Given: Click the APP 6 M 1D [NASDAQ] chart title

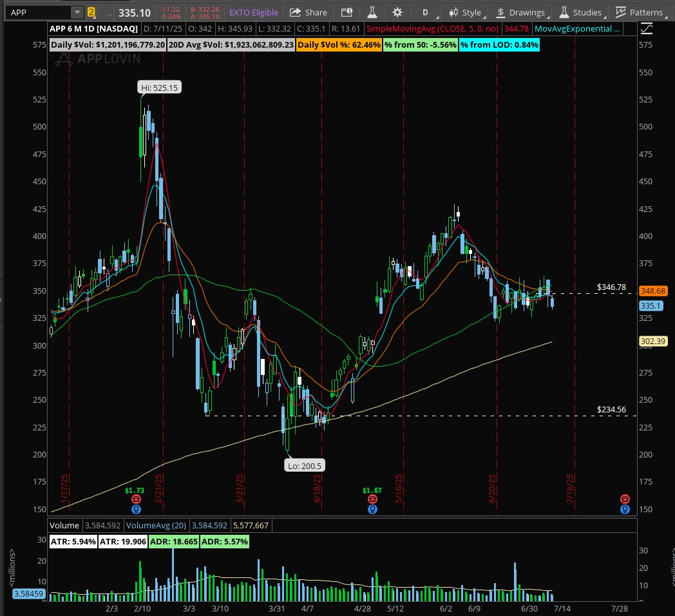Looking at the screenshot, I should (x=93, y=29).
